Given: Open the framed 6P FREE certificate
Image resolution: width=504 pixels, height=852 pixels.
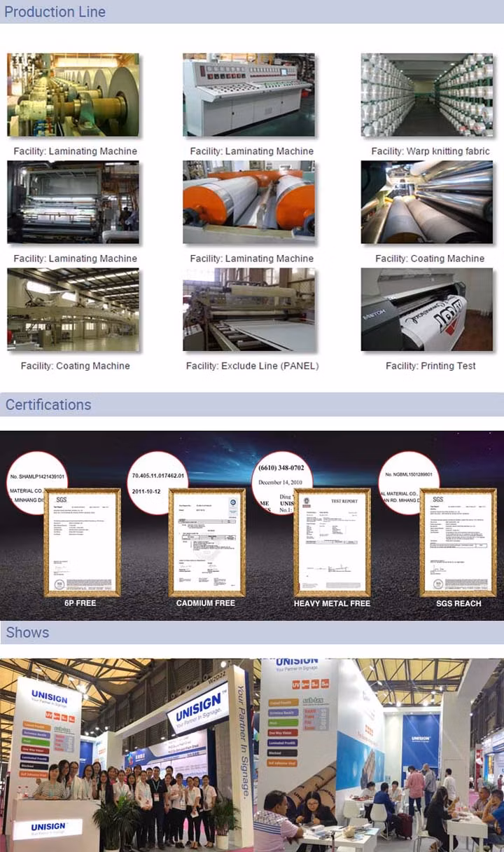Looking at the screenshot, I should (82, 542).
